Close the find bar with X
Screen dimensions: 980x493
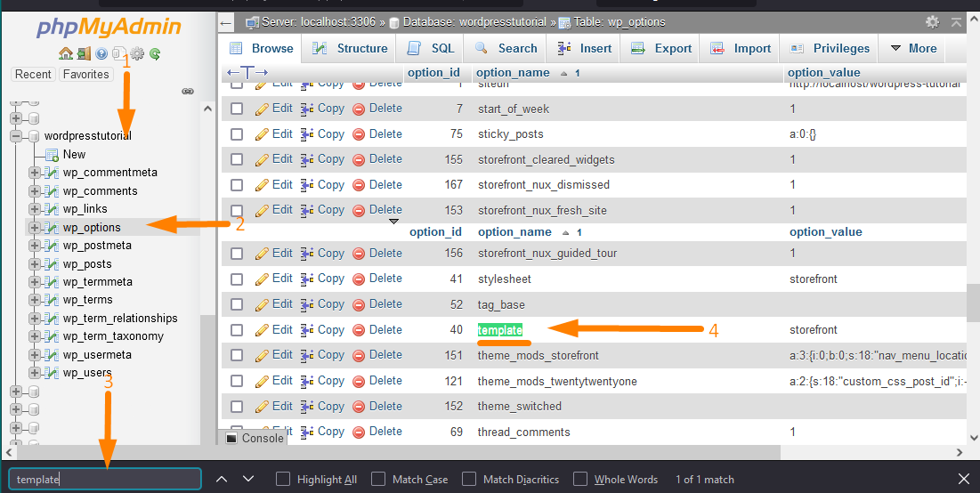(964, 480)
